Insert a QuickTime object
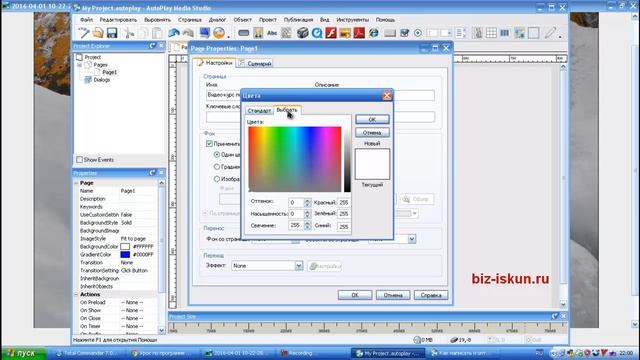 click(x=317, y=33)
